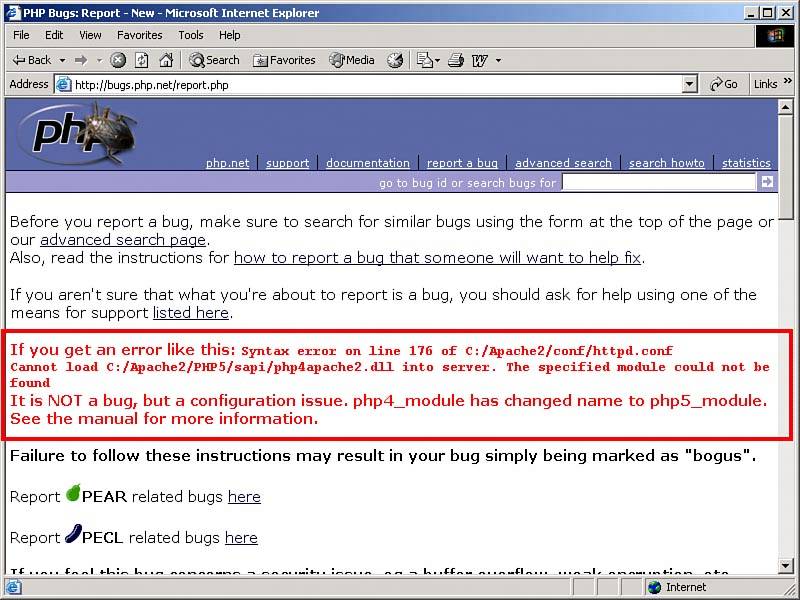Click the vertical scrollbar down arrow
The image size is (800, 600).
tap(786, 566)
